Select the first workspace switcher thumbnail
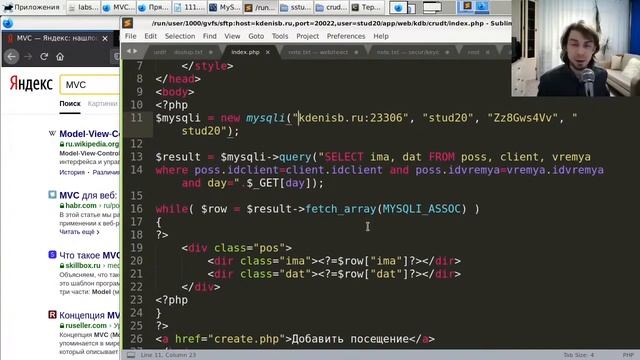The height and width of the screenshot is (360, 640). [x=402, y=7]
